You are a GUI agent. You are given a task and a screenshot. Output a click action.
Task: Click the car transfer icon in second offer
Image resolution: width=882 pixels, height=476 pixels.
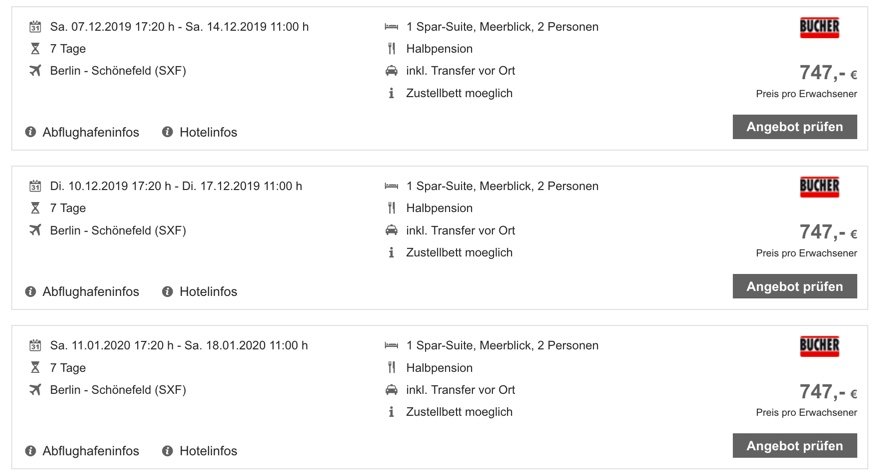pyautogui.click(x=391, y=230)
